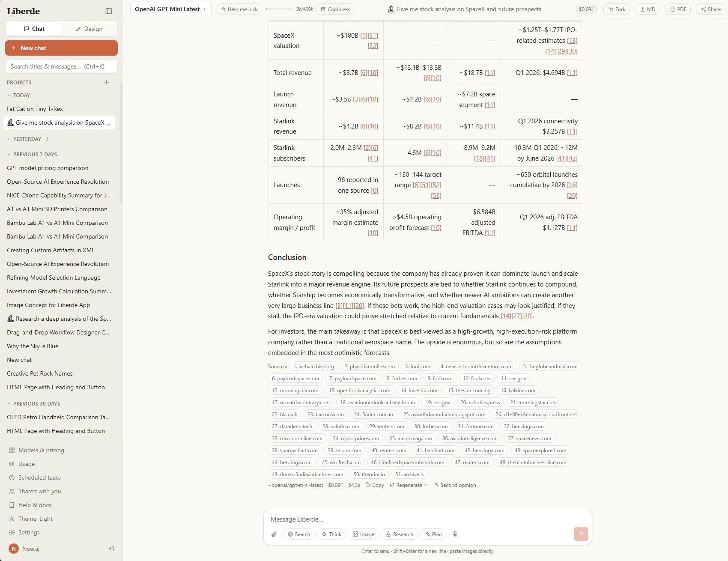Copy the response with the Copy button
Screen dimensions: 728x561
pos(375,485)
